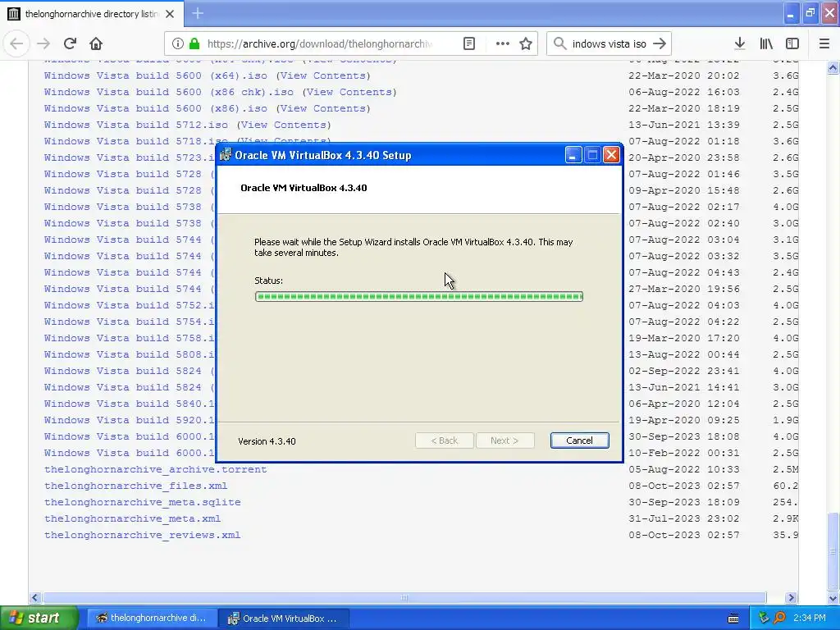Toggle reader view icon in address bar

[x=468, y=43]
